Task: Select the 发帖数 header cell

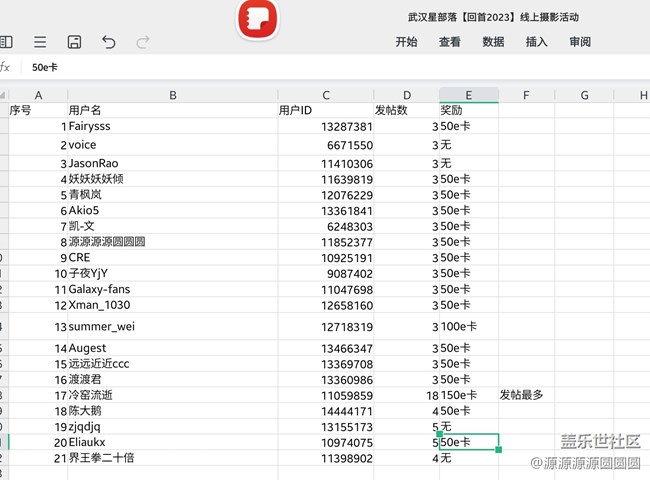Action: point(407,110)
